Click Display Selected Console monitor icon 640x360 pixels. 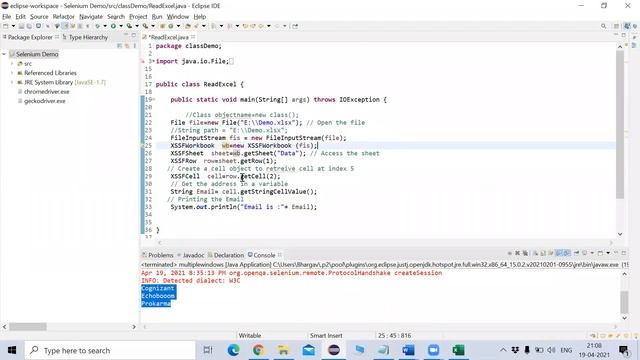(x=584, y=253)
